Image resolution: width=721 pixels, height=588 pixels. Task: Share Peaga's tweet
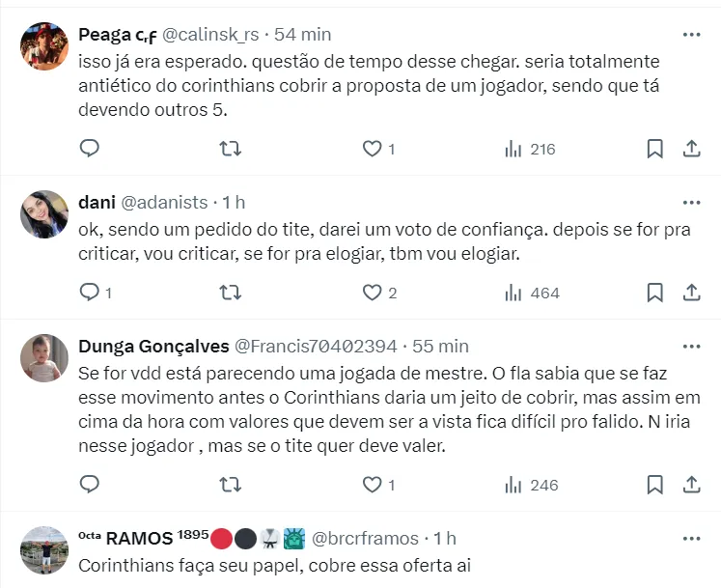tap(691, 149)
